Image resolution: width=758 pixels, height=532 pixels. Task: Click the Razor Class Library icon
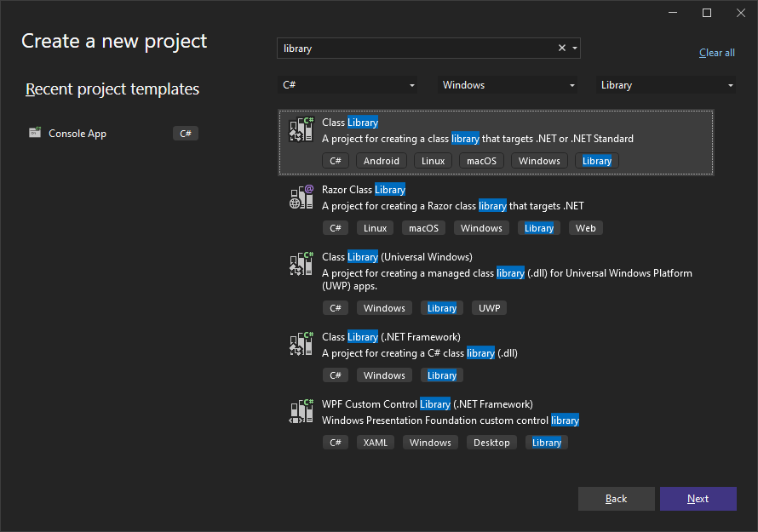pyautogui.click(x=301, y=197)
